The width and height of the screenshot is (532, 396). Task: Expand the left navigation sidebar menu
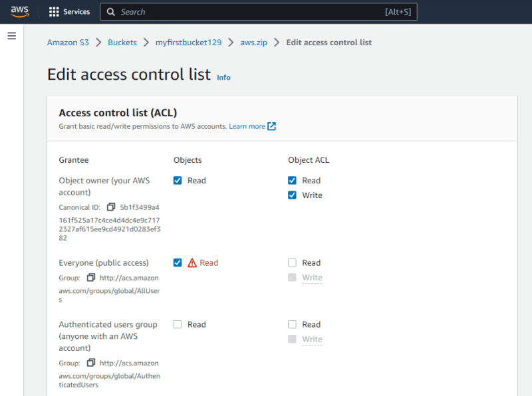point(11,36)
